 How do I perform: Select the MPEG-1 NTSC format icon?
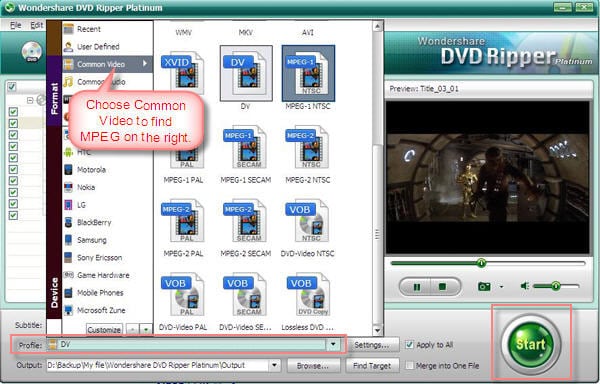click(x=308, y=73)
